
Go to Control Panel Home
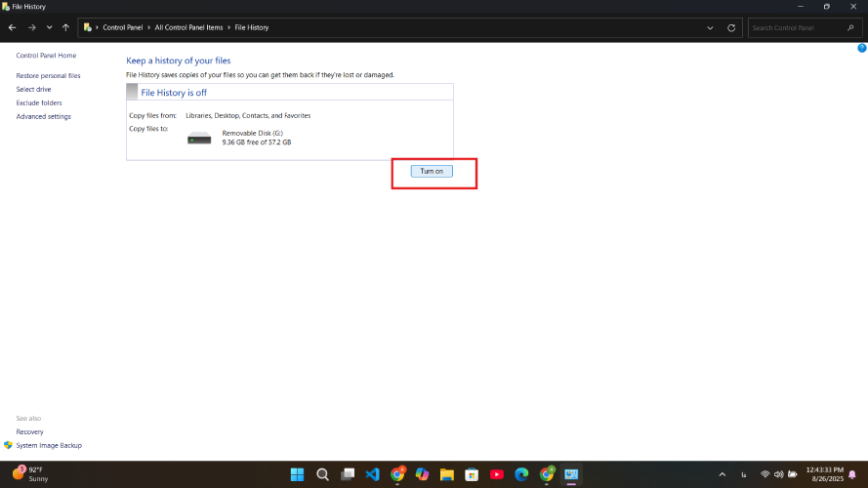coord(46,56)
